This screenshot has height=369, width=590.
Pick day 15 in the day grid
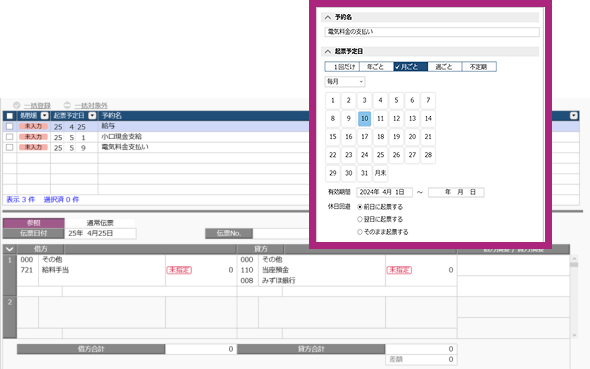point(333,137)
